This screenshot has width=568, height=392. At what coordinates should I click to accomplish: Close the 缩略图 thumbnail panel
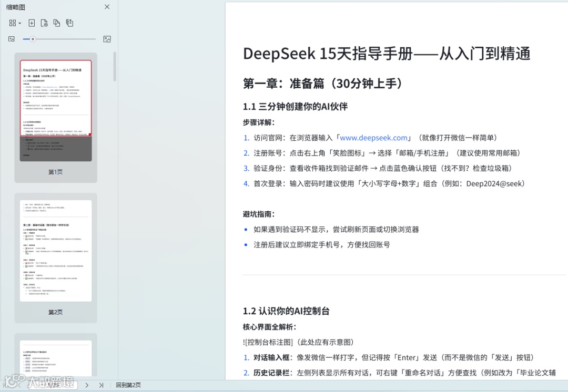107,7
